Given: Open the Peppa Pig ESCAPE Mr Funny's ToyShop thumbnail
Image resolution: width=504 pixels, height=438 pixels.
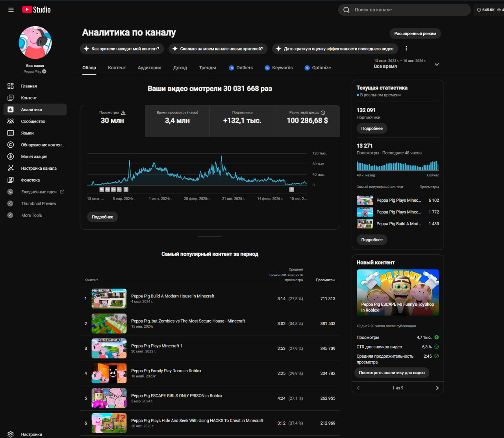Looking at the screenshot, I should point(398,293).
